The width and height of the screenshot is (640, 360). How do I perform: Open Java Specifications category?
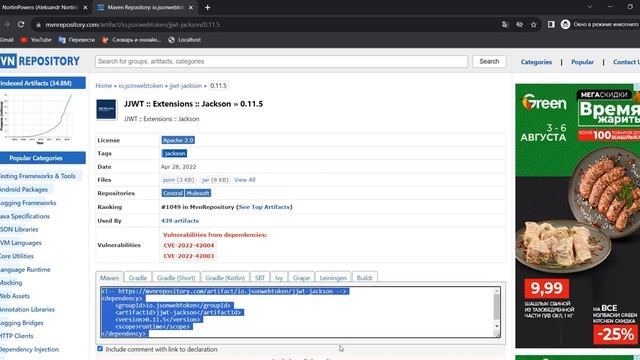24,216
